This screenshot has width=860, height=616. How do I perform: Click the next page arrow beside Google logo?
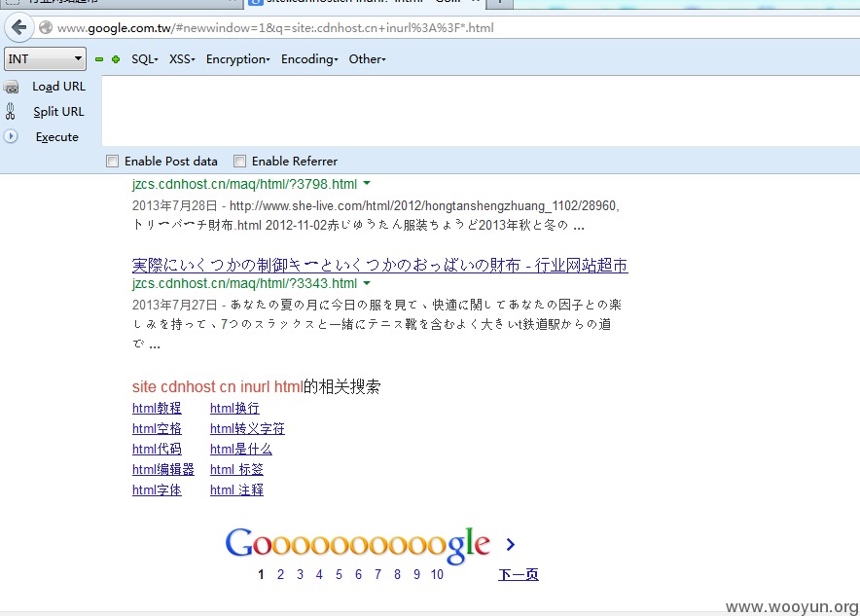click(511, 544)
